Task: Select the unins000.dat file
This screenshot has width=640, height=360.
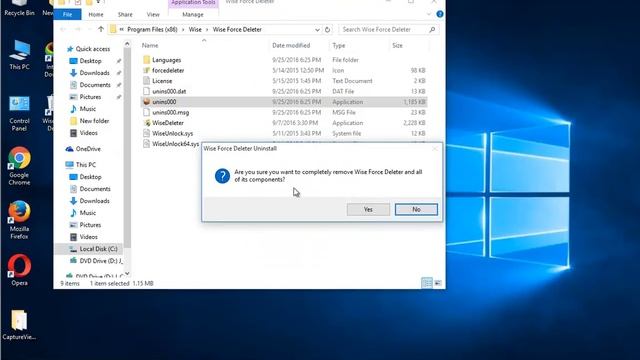Action: (169, 91)
